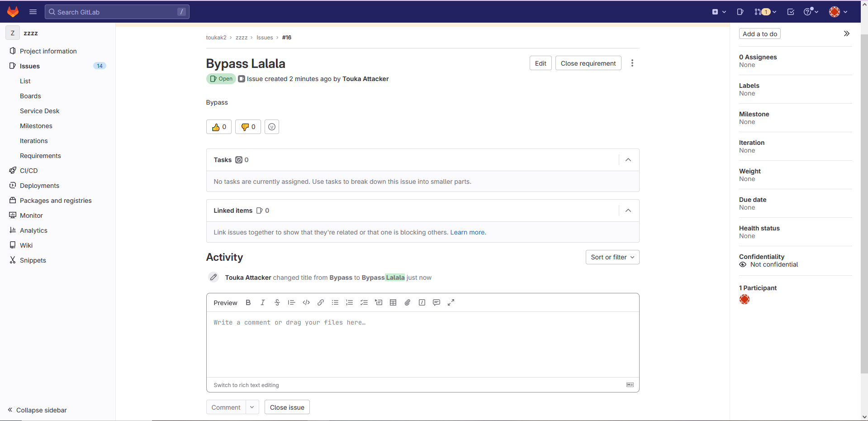Click the bold formatting icon

click(x=248, y=303)
